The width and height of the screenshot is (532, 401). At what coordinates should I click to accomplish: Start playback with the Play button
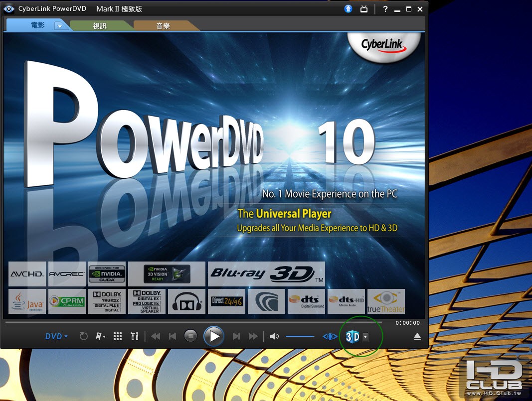click(x=214, y=336)
